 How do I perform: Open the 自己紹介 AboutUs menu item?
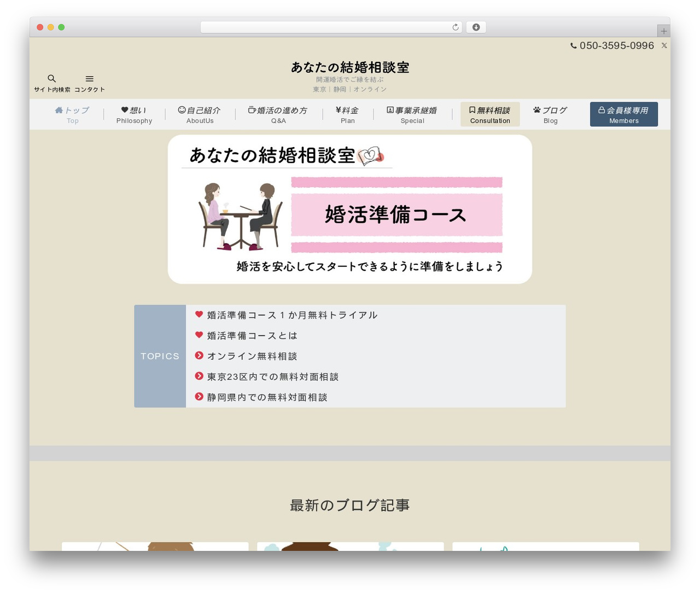[x=200, y=115]
